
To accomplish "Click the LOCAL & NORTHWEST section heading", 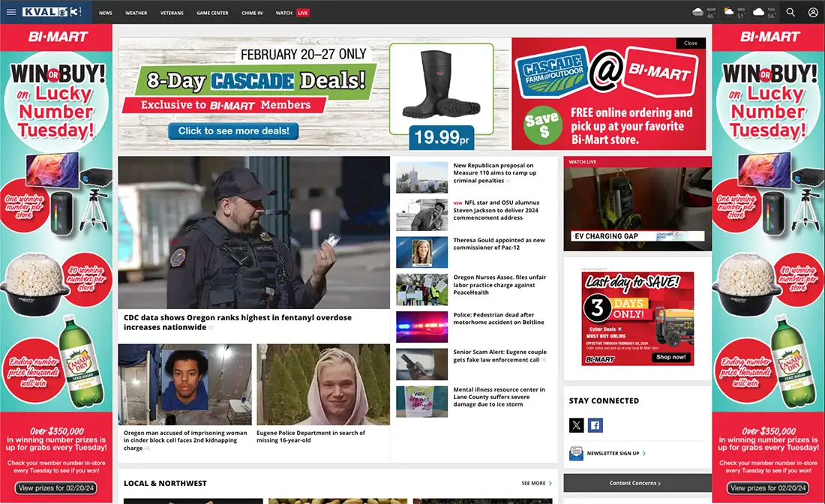I will 165,483.
